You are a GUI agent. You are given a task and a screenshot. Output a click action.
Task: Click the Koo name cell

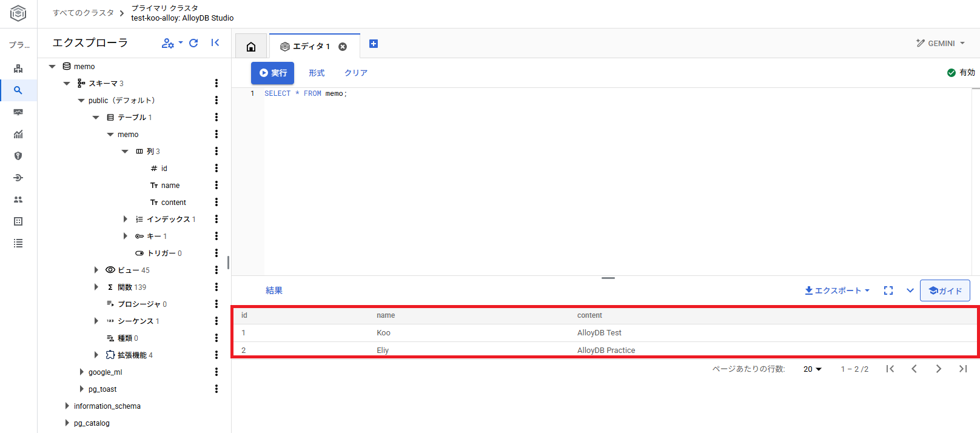[x=383, y=333]
